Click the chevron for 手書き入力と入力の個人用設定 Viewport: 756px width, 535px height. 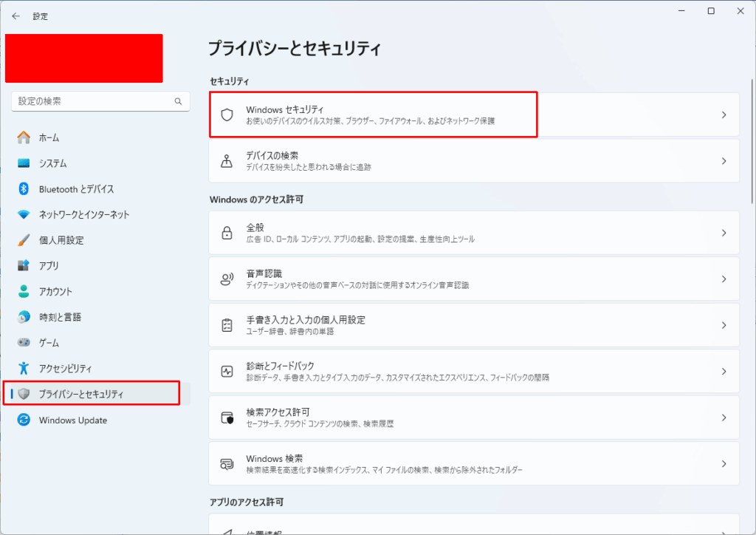pyautogui.click(x=724, y=325)
